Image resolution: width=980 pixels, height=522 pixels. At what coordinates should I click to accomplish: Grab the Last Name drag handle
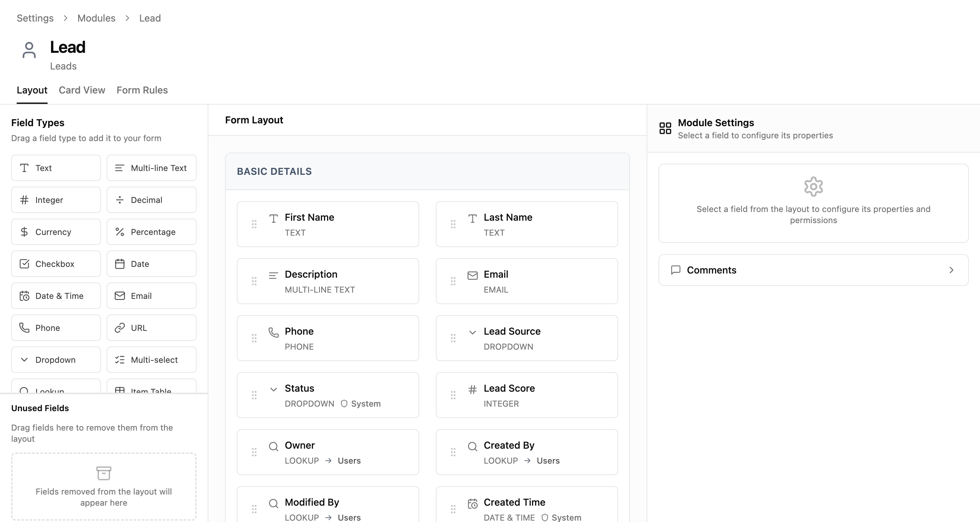453,224
